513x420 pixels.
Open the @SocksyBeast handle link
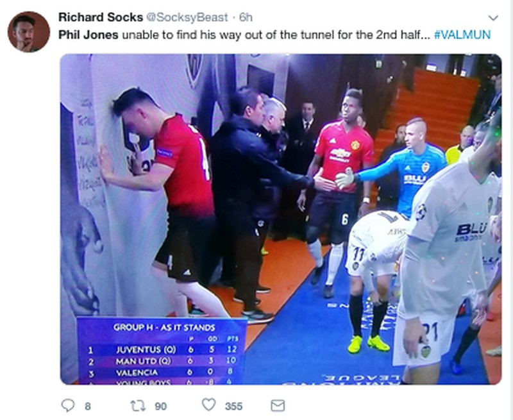tap(187, 17)
